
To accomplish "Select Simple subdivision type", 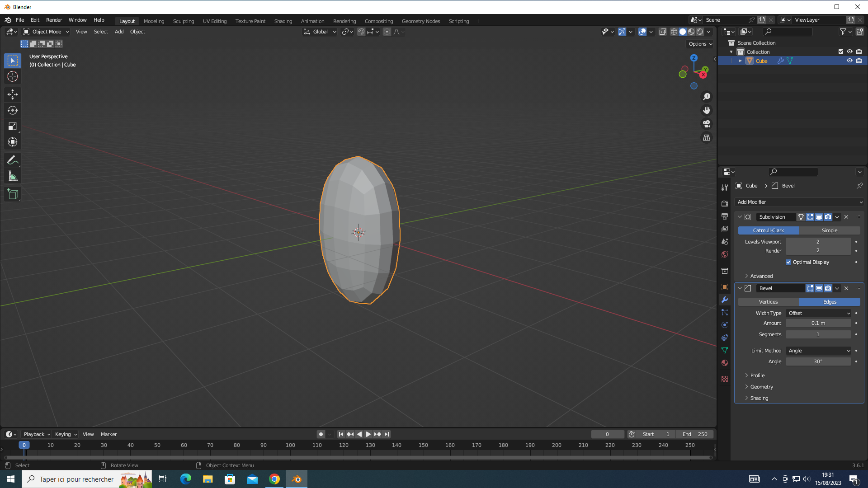I will point(830,230).
